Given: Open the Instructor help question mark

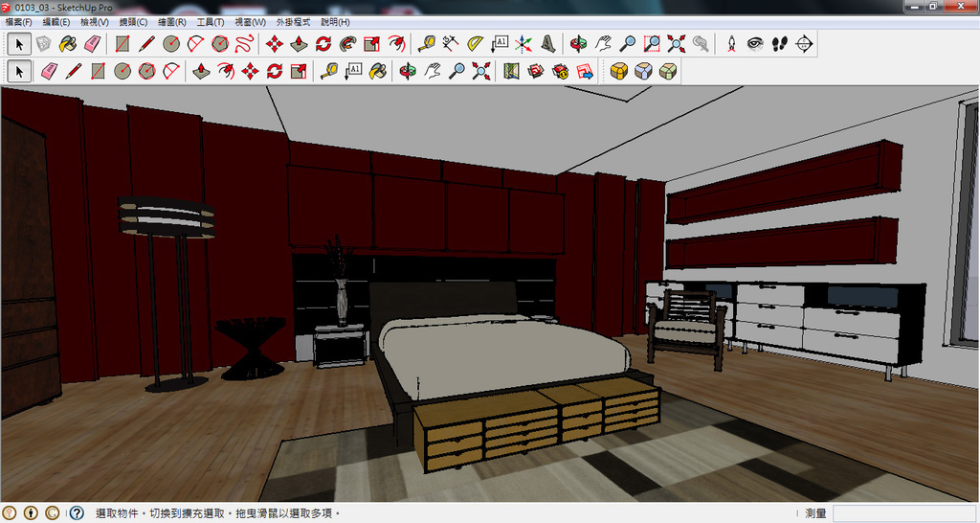Looking at the screenshot, I should (x=77, y=513).
